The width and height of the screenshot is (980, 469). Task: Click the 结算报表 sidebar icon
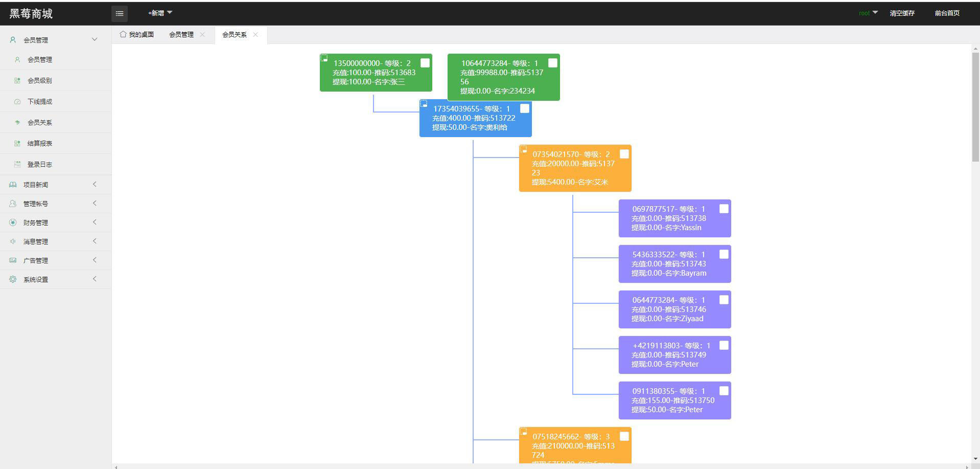coord(17,144)
